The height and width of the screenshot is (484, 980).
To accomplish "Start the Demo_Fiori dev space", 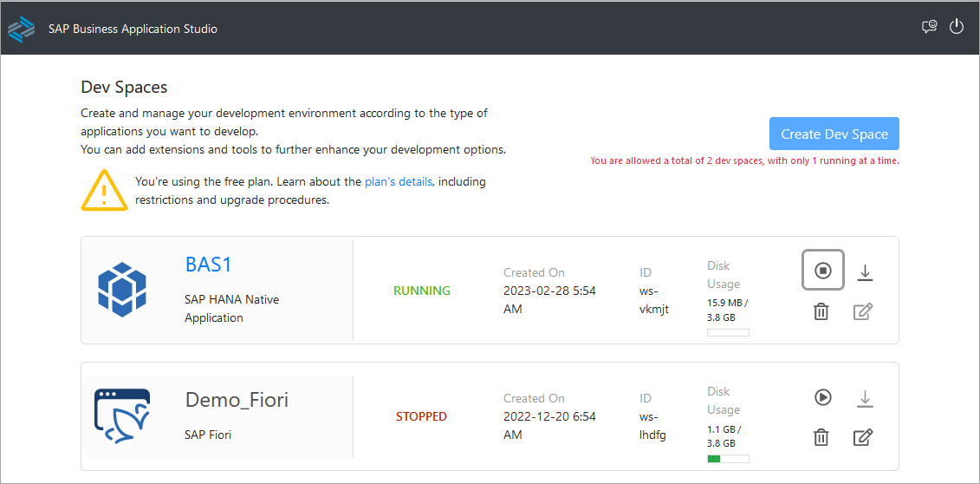I will click(x=822, y=396).
